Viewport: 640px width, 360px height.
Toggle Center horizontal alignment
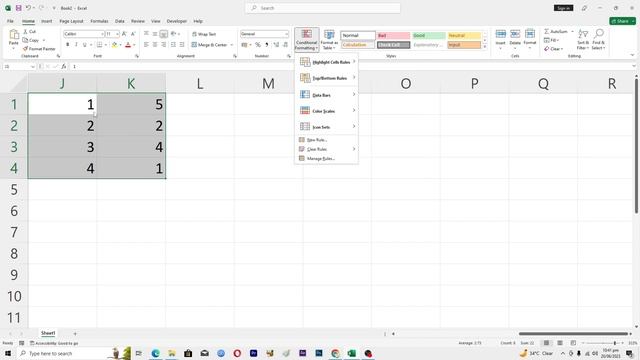155,44
